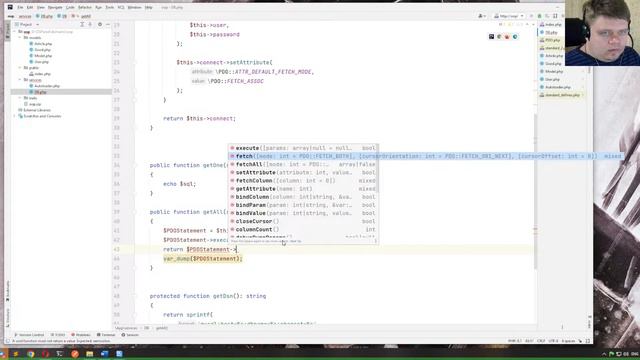Screen dimensions: 640x360
Task: Choose closeCursor in the autocomplete popup
Action: pos(303,221)
